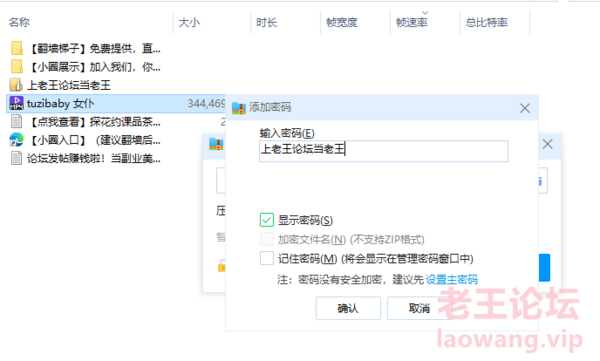Click the archive icon of rear dialog
This screenshot has width=600, height=361.
[x=216, y=144]
